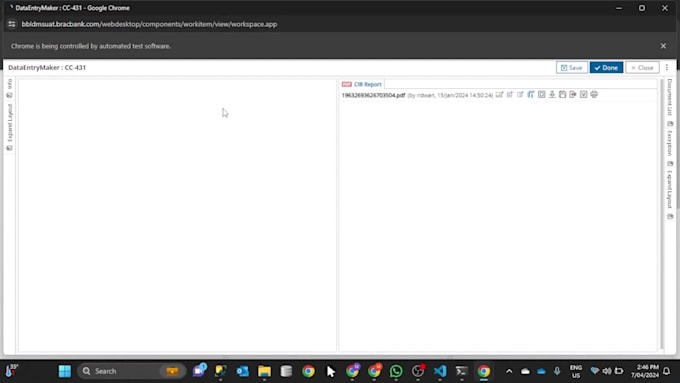
Task: Click the boxed V icon in the document toolbar
Action: click(583, 94)
